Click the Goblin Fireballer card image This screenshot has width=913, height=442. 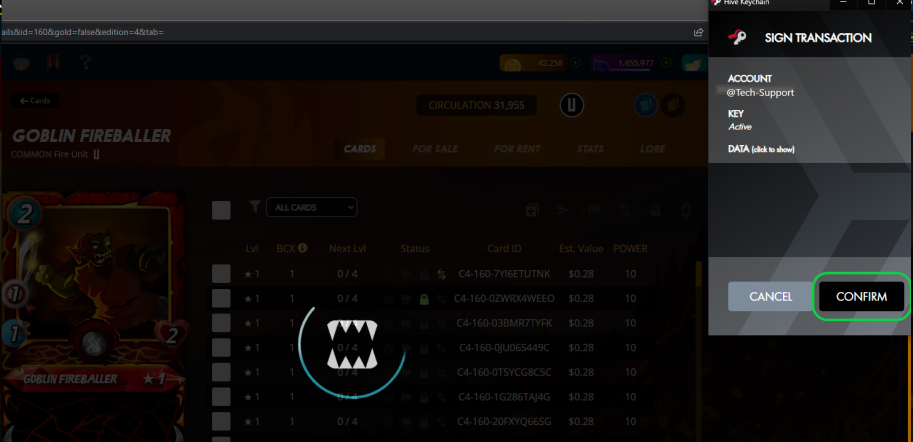pyautogui.click(x=93, y=317)
